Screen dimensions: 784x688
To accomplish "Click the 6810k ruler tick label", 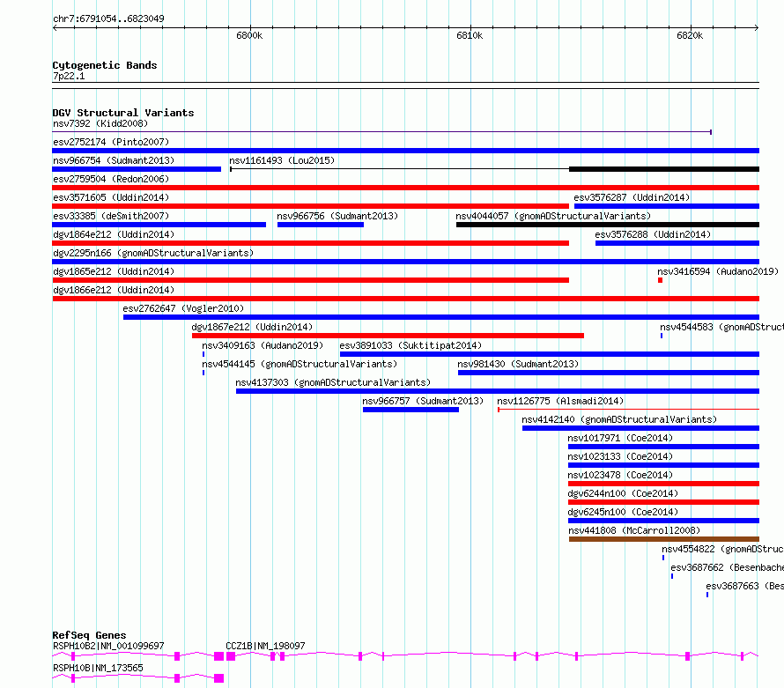I will tap(470, 35).
